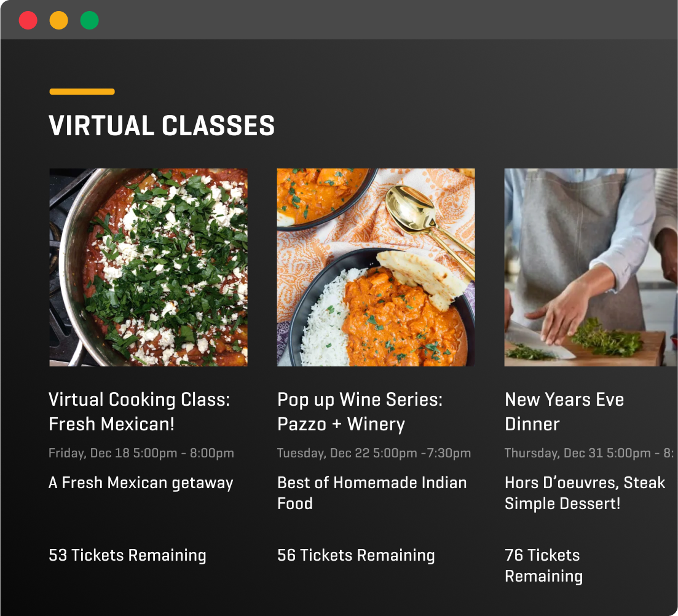
Task: Click the A Fresh Mexican getaway description
Action: tap(141, 483)
